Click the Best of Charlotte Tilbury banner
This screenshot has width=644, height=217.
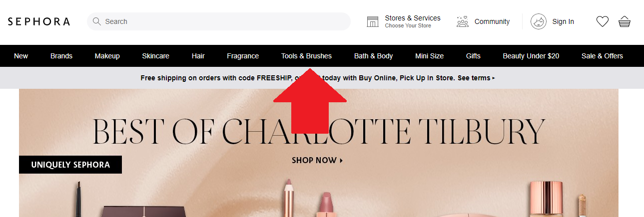coord(319,153)
